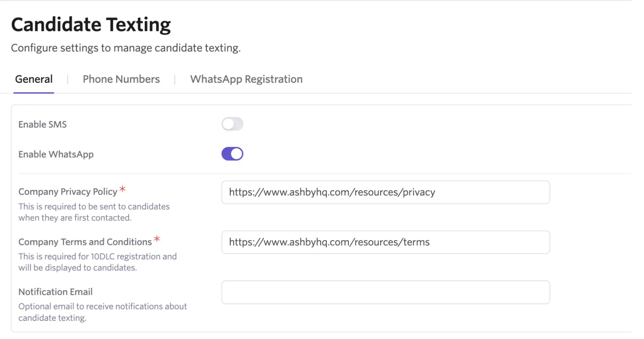Edit the Company Privacy Policy URL field
The width and height of the screenshot is (644, 339).
point(386,192)
